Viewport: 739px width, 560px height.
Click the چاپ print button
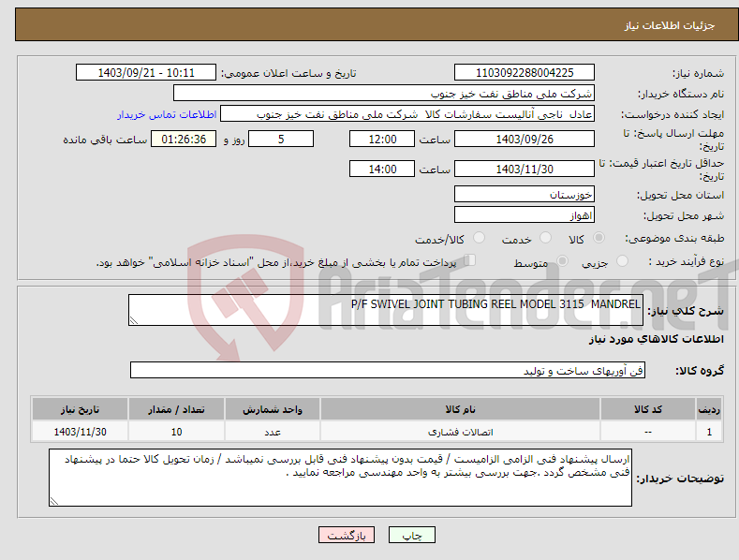tap(412, 535)
